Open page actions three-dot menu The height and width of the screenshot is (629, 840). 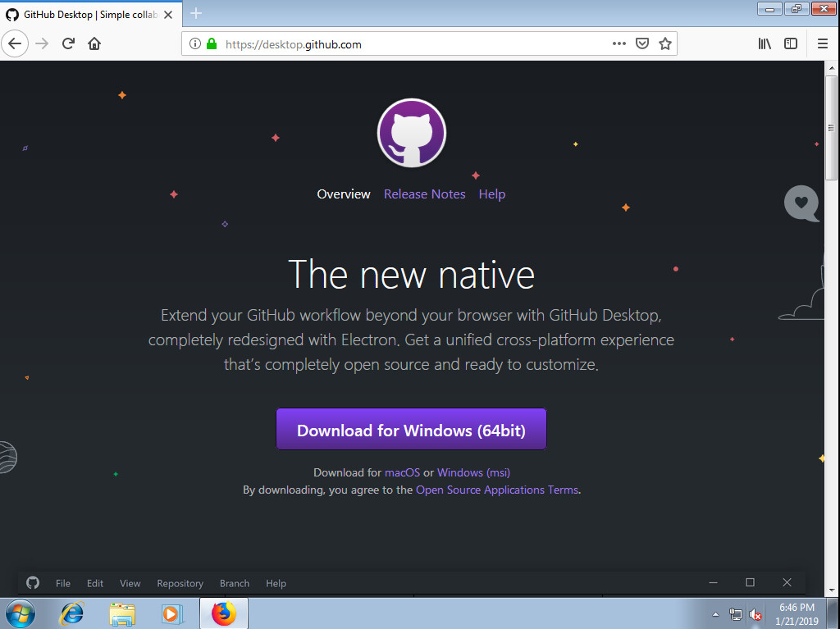[x=619, y=44]
